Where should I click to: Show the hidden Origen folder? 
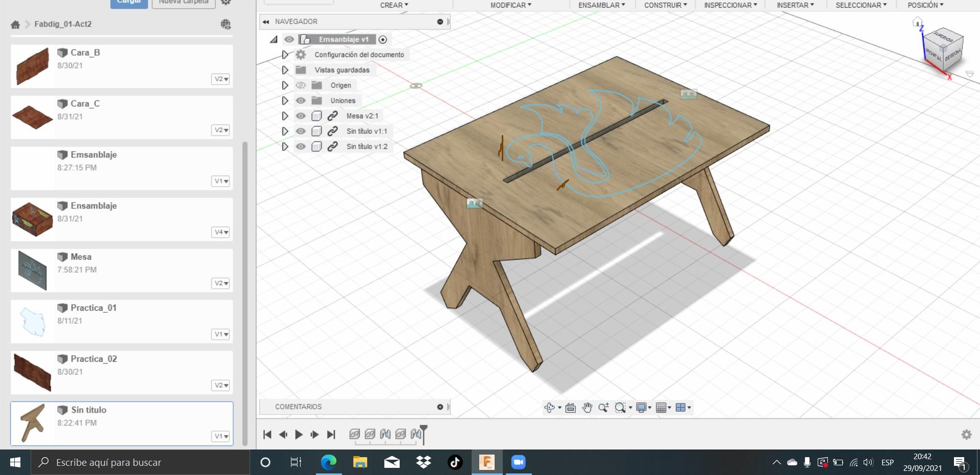(301, 85)
